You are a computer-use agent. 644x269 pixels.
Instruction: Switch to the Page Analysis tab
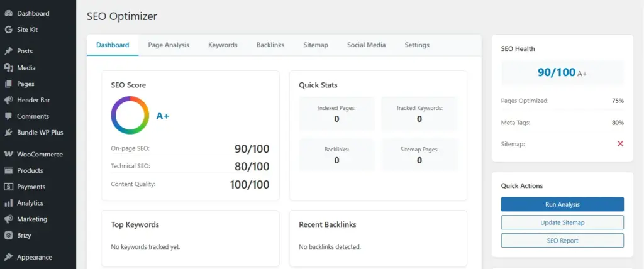pyautogui.click(x=169, y=45)
